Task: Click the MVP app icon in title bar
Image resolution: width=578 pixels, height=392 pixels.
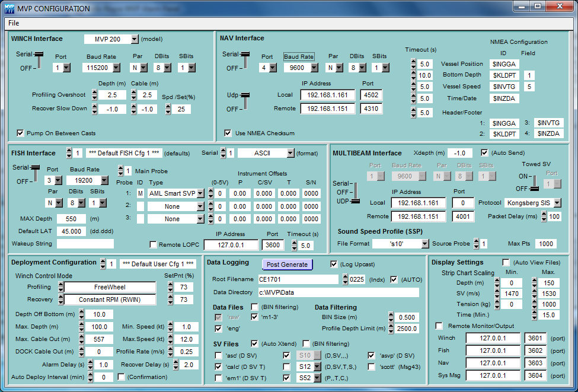Action: pyautogui.click(x=9, y=8)
